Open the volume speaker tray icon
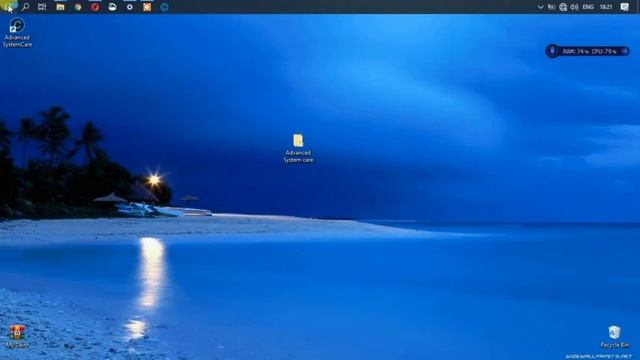 pyautogui.click(x=574, y=7)
